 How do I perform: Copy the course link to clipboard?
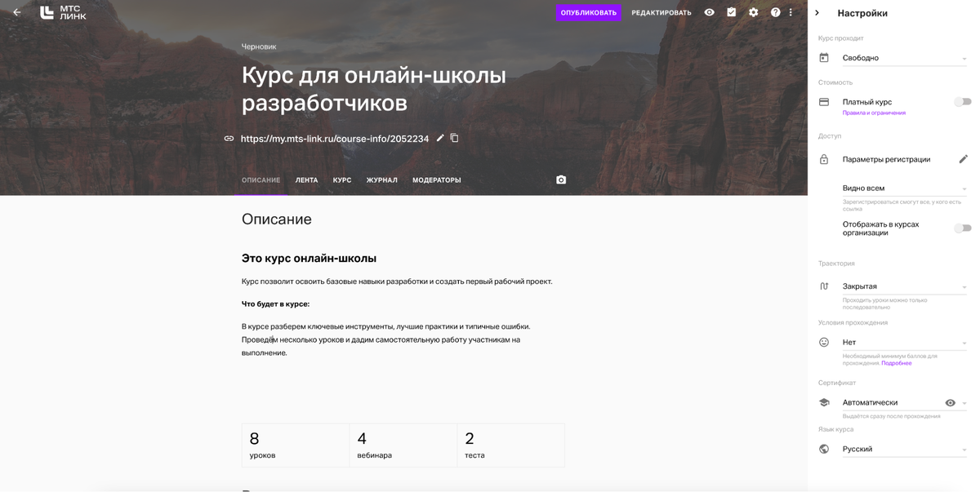pos(455,138)
